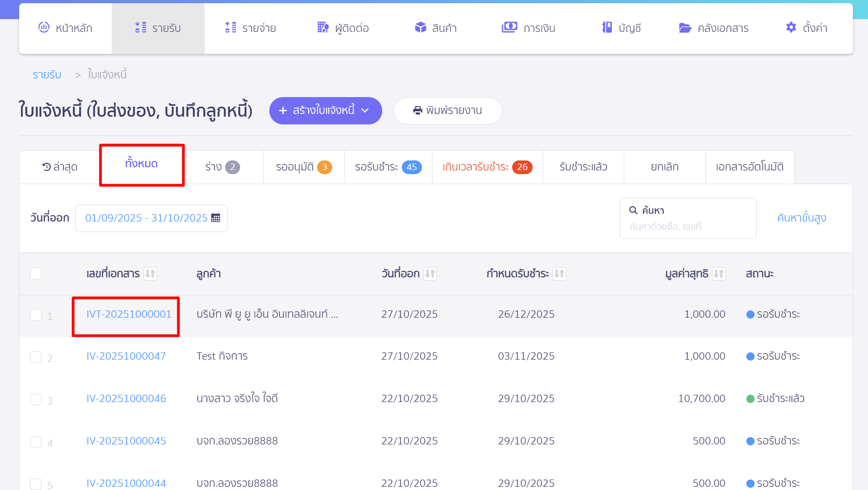Image resolution: width=868 pixels, height=490 pixels.
Task: Open invoice IV-20251000047 link
Action: pos(126,356)
